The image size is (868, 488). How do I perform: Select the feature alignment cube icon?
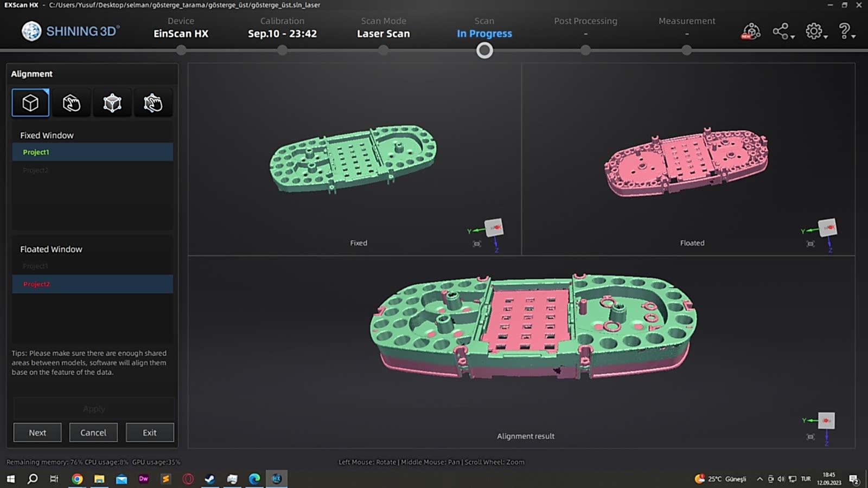click(30, 103)
